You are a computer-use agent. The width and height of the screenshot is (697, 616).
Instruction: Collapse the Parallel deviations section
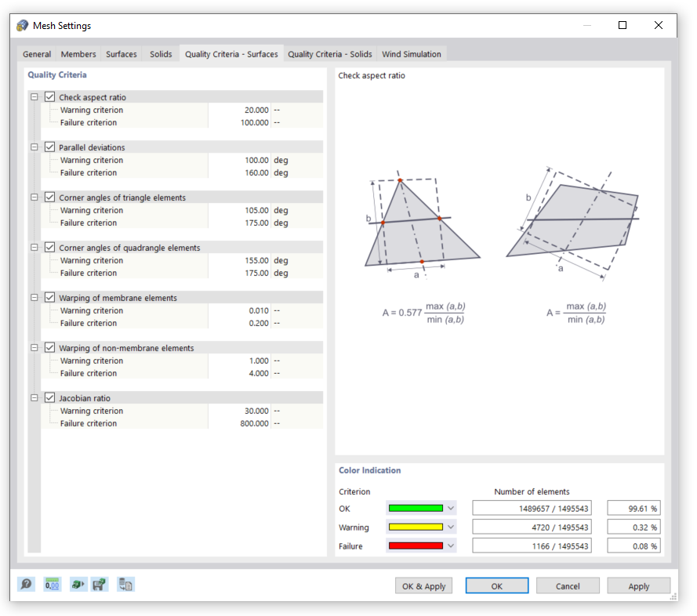tap(34, 147)
